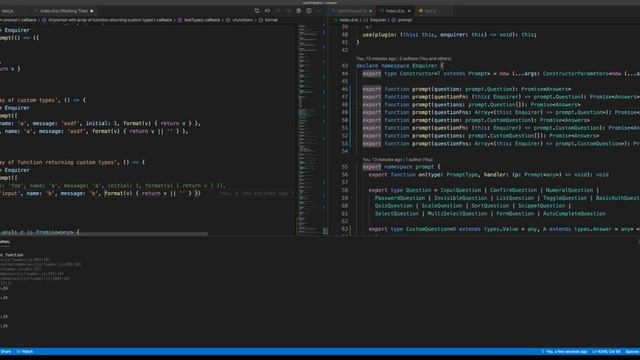Click 'prompt with array of function returning custom types' breadcrumb
The height and width of the screenshot is (360, 640).
tap(111, 20)
